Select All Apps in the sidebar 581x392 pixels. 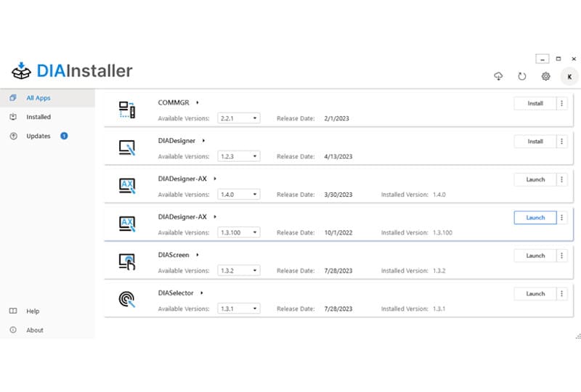[x=38, y=98]
